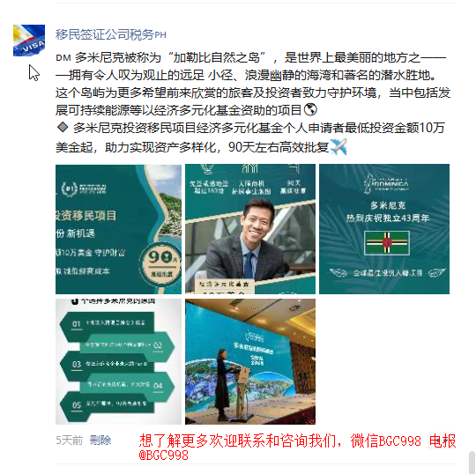Image resolution: width=476 pixels, height=474 pixels.
Task: Open the two-dot like and comment button
Action: point(442,440)
